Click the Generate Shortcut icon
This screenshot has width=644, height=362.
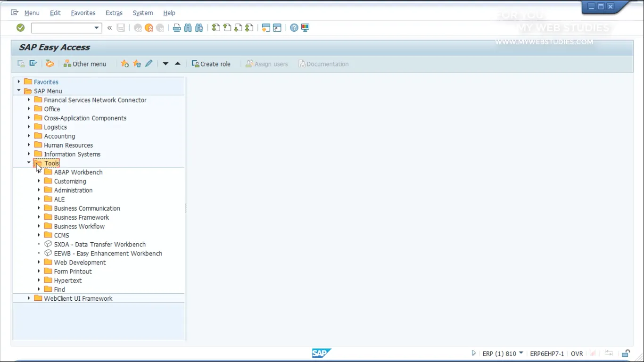[x=277, y=28]
